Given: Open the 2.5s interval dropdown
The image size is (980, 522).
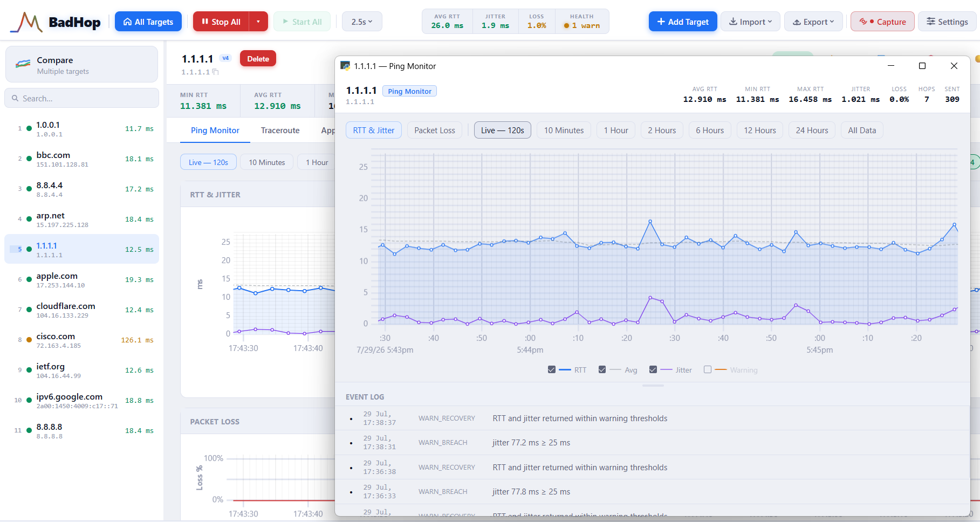Looking at the screenshot, I should (362, 22).
